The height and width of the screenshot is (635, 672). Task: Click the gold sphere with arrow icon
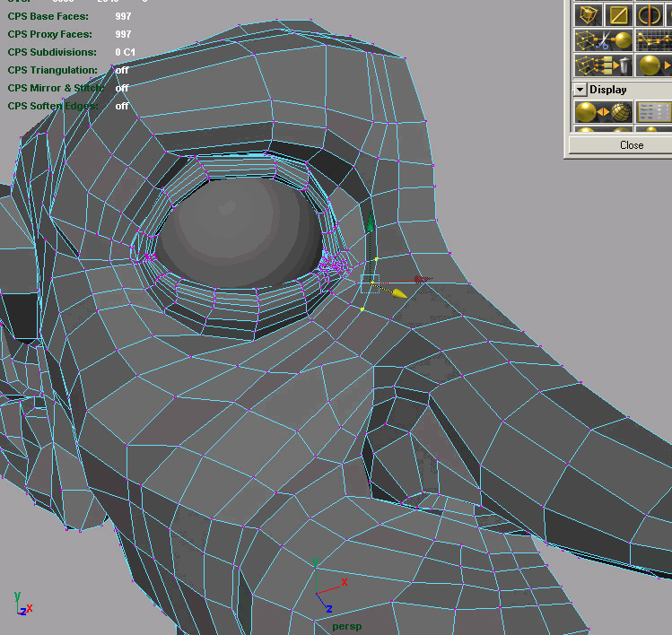pos(653,65)
